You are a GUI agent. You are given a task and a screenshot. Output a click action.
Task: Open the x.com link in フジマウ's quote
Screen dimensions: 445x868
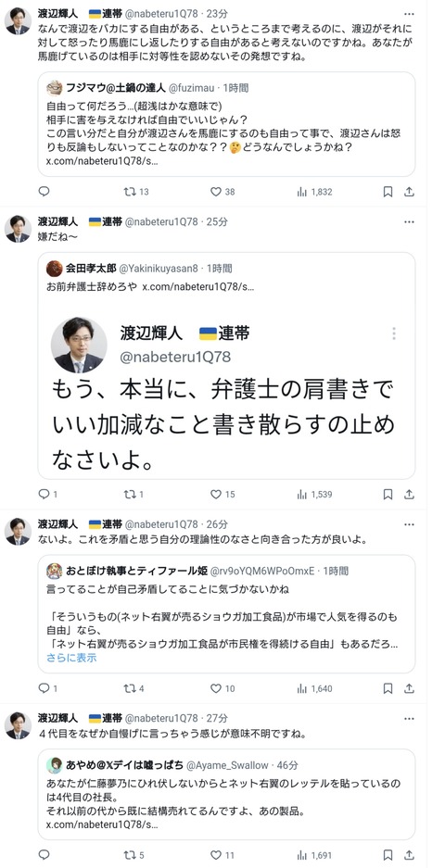point(102,162)
